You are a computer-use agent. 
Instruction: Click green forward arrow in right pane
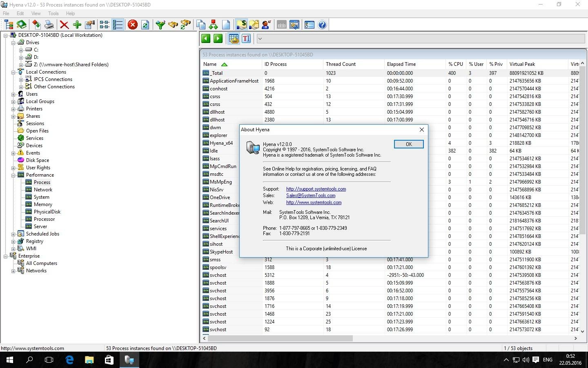click(218, 39)
